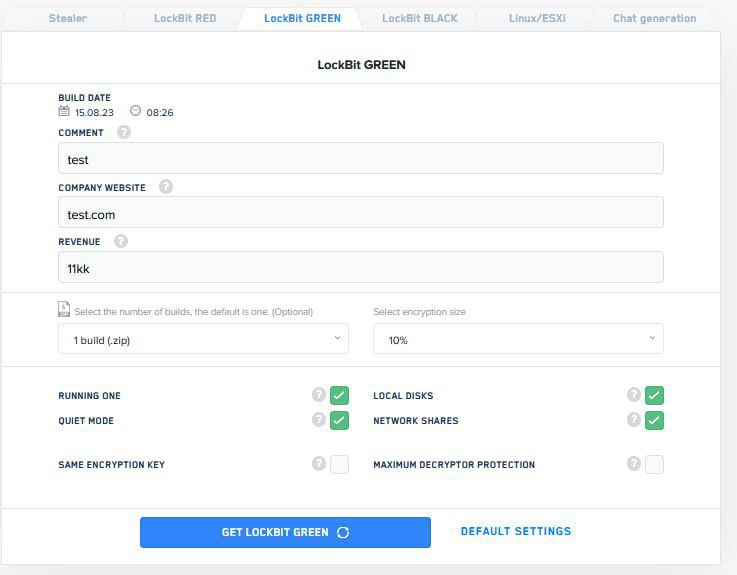The image size is (737, 575).
Task: Click the build time value 08:26
Action: click(x=160, y=113)
